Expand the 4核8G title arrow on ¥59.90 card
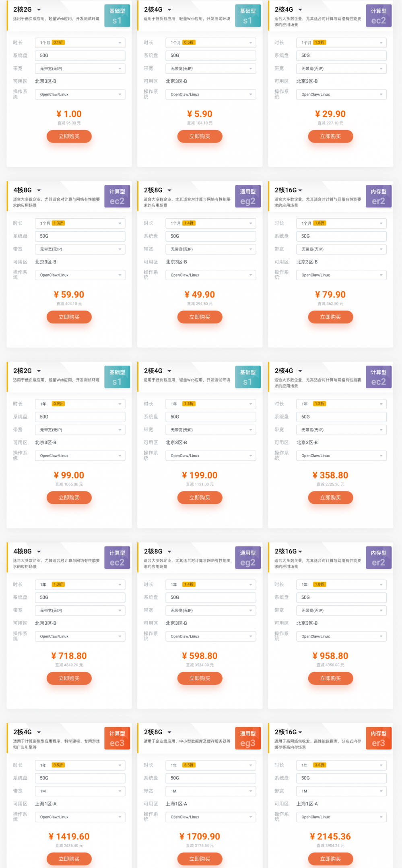This screenshot has width=402, height=868. [x=39, y=190]
